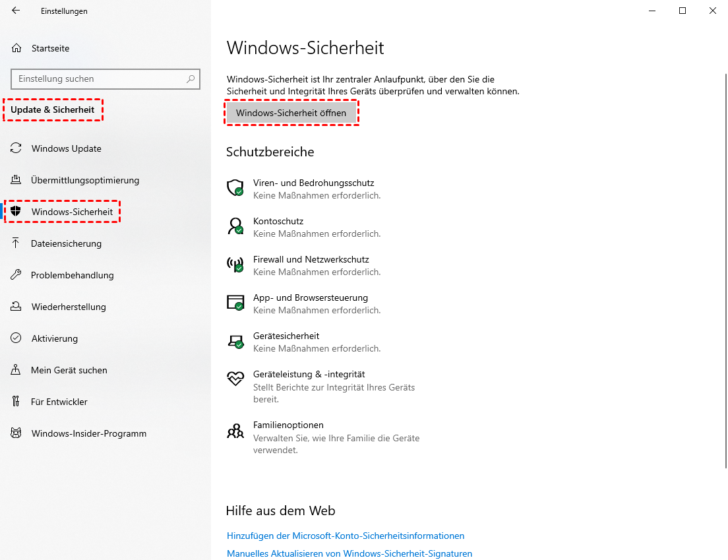Click the Viren- und Bedrohungsschutz shield icon
This screenshot has width=728, height=560.
pos(235,188)
